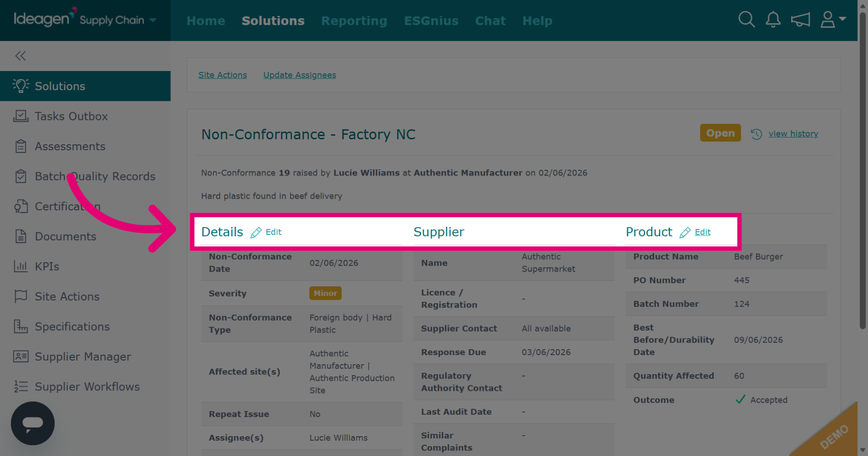
Task: Open Chat in top navigation
Action: pyautogui.click(x=490, y=21)
